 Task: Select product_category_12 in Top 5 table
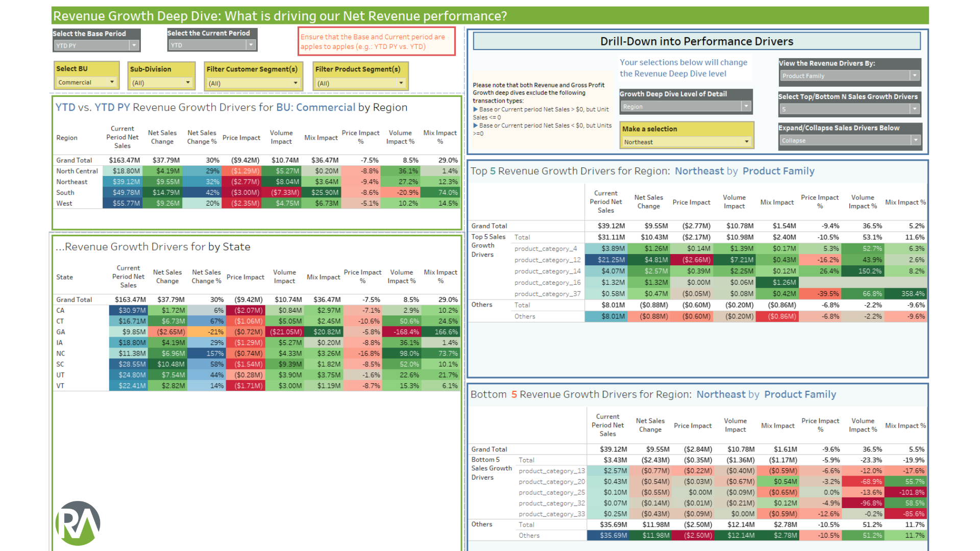coord(547,260)
